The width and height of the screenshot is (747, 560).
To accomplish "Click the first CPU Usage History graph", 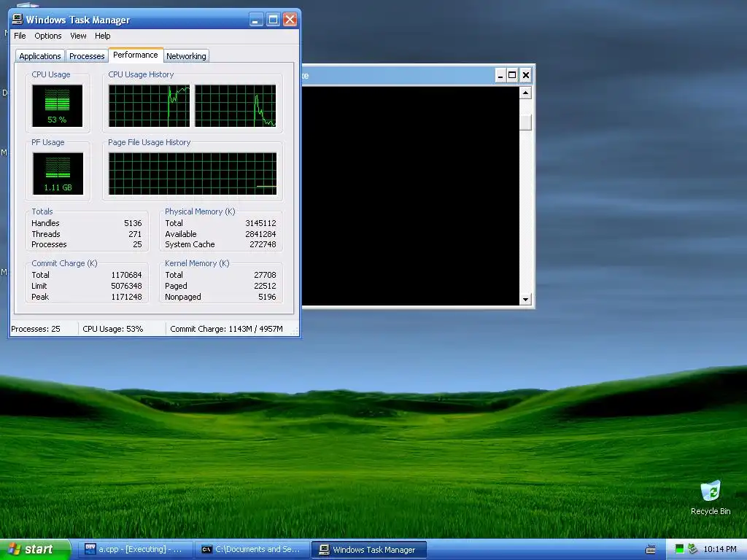I will click(149, 106).
